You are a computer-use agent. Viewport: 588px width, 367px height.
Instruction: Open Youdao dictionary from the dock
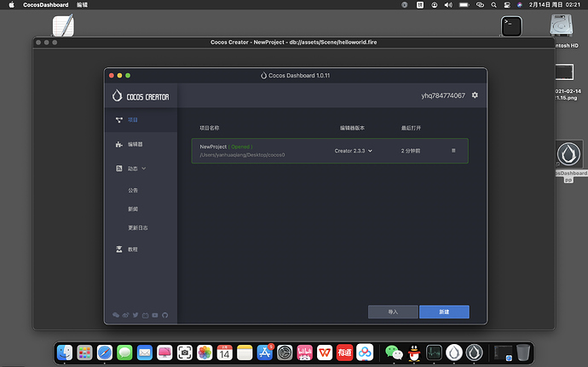tap(344, 353)
